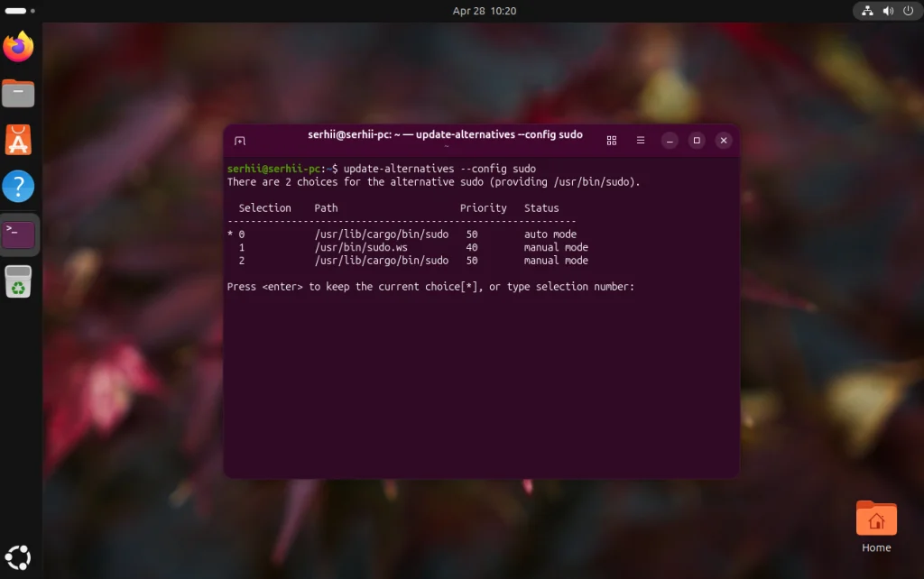The width and height of the screenshot is (924, 579).
Task: Click the Activities workspace indicator
Action: point(20,11)
